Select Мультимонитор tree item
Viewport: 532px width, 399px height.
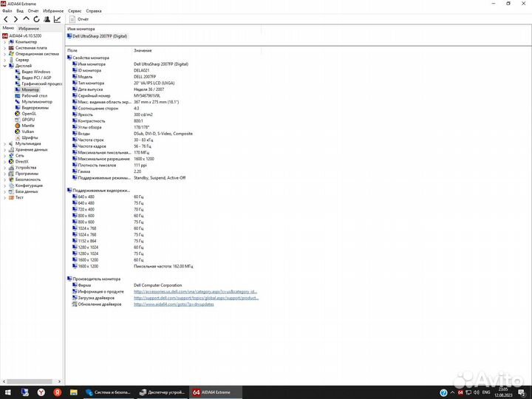(33, 102)
